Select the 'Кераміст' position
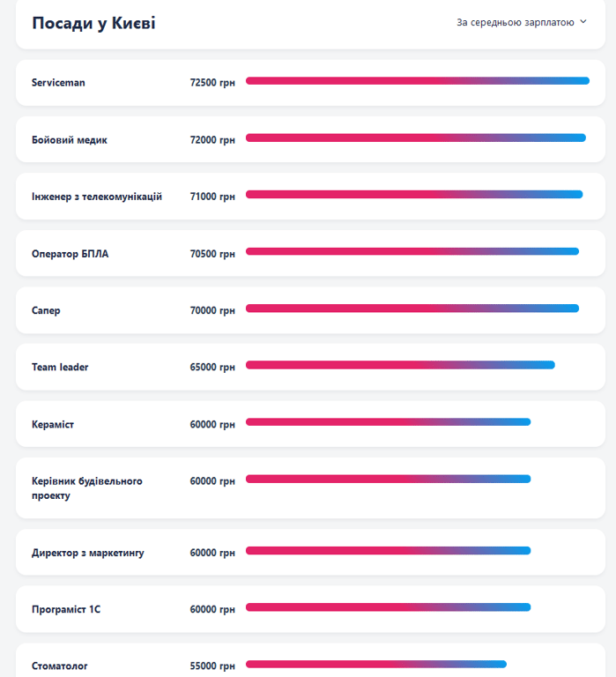The image size is (616, 677). (53, 424)
